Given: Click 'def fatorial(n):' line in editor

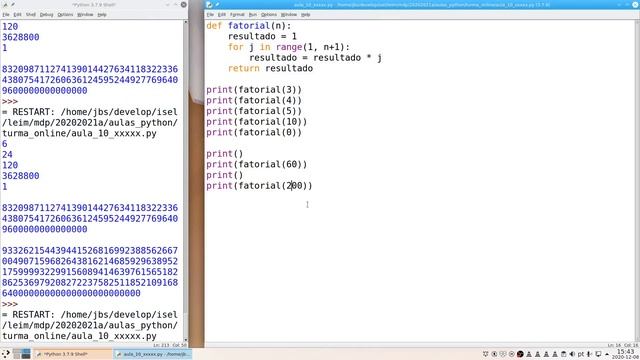Looking at the screenshot, I should (249, 26).
